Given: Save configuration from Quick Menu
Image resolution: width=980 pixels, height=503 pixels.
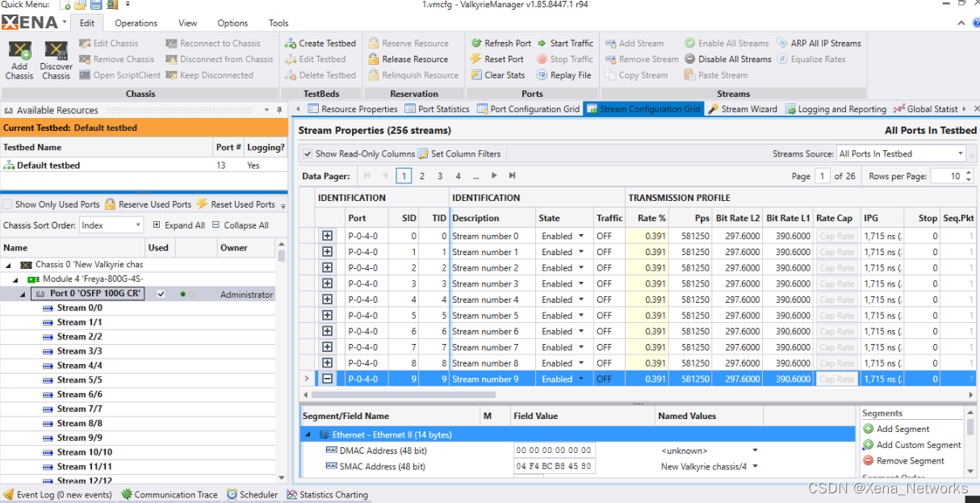Looking at the screenshot, I should pyautogui.click(x=96, y=6).
